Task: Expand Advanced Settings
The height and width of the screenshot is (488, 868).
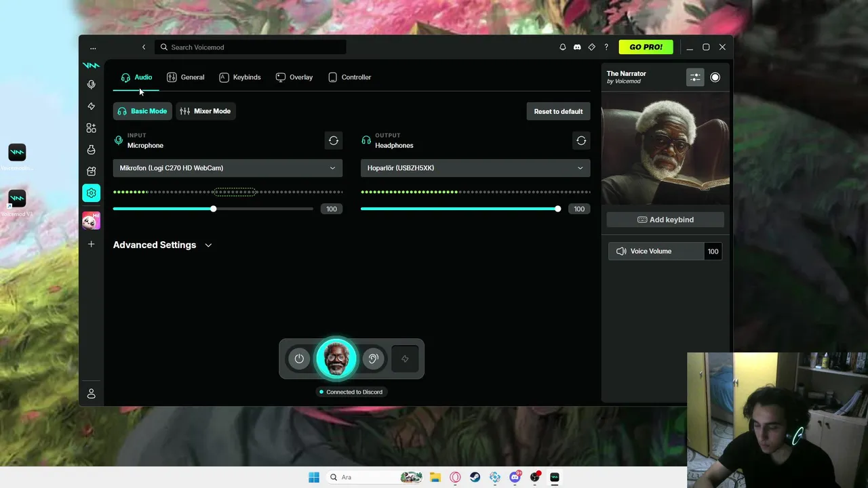Action: tap(163, 245)
